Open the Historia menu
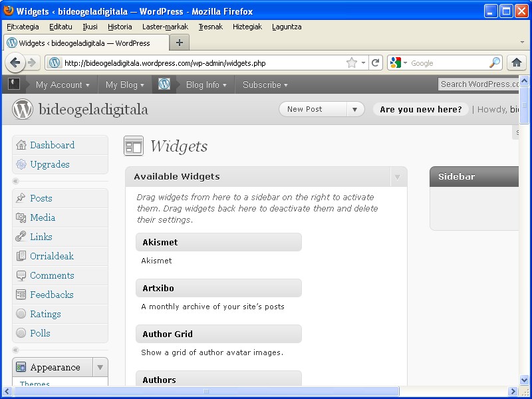532x399 pixels. tap(120, 27)
